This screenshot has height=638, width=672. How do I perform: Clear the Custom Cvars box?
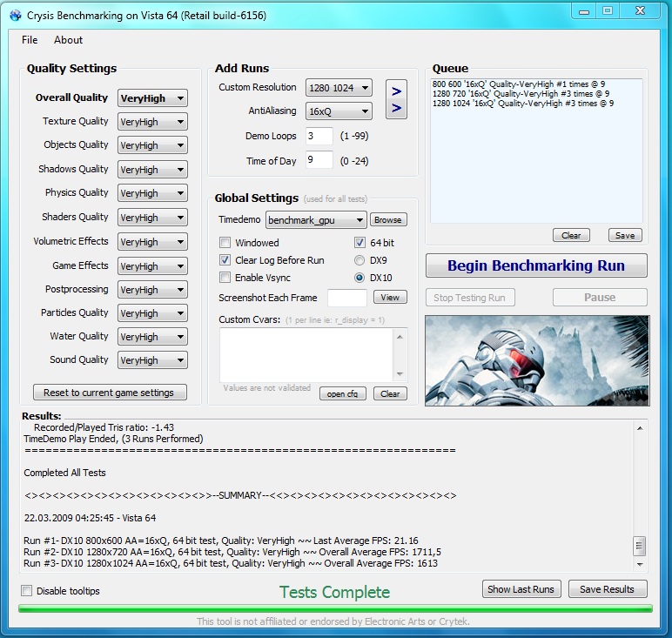tap(390, 393)
